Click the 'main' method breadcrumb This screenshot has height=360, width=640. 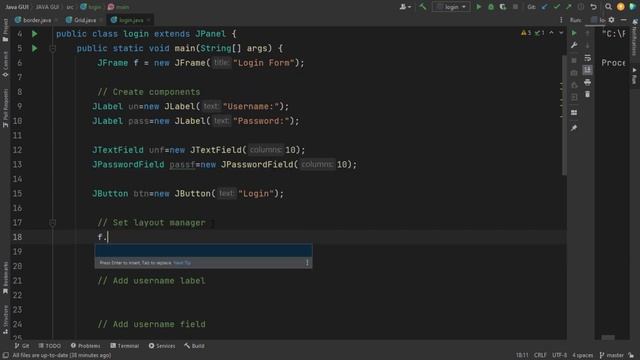click(x=119, y=7)
